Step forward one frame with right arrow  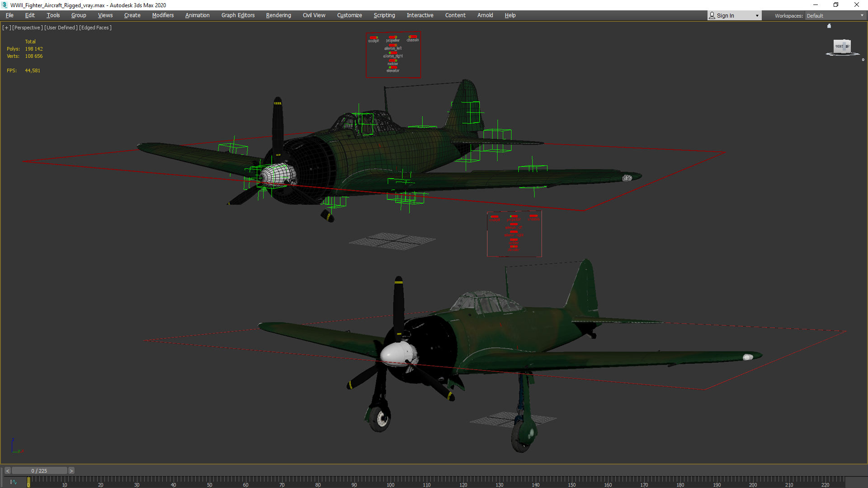(71, 471)
